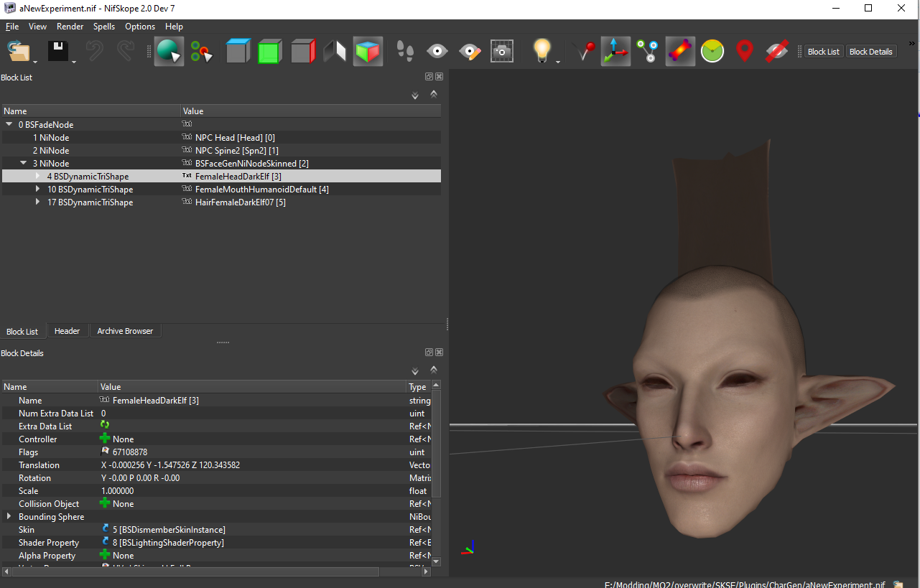Click the Block Details toolbar button

pyautogui.click(x=870, y=52)
